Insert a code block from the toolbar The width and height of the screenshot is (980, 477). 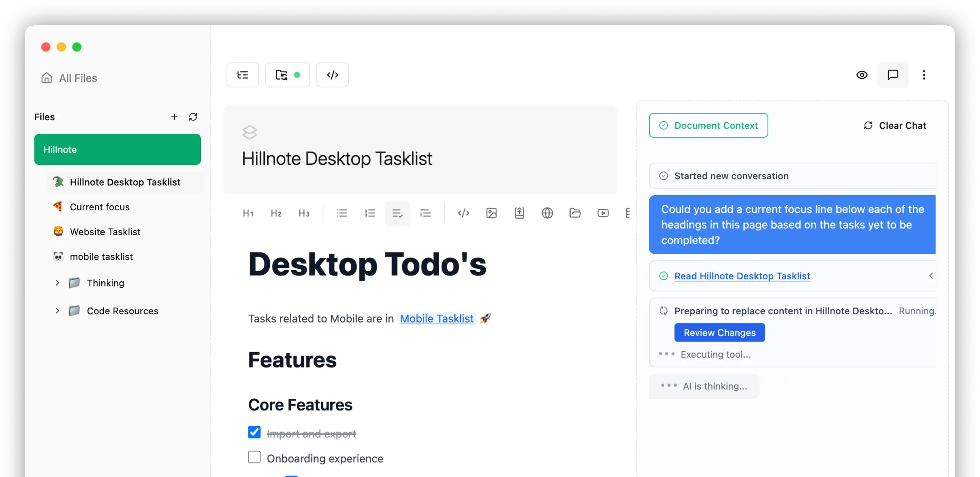[463, 213]
